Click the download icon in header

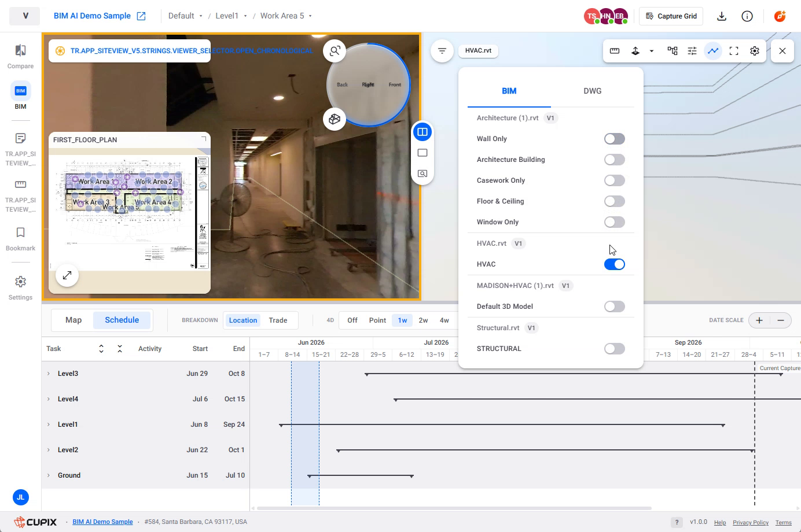pyautogui.click(x=722, y=16)
